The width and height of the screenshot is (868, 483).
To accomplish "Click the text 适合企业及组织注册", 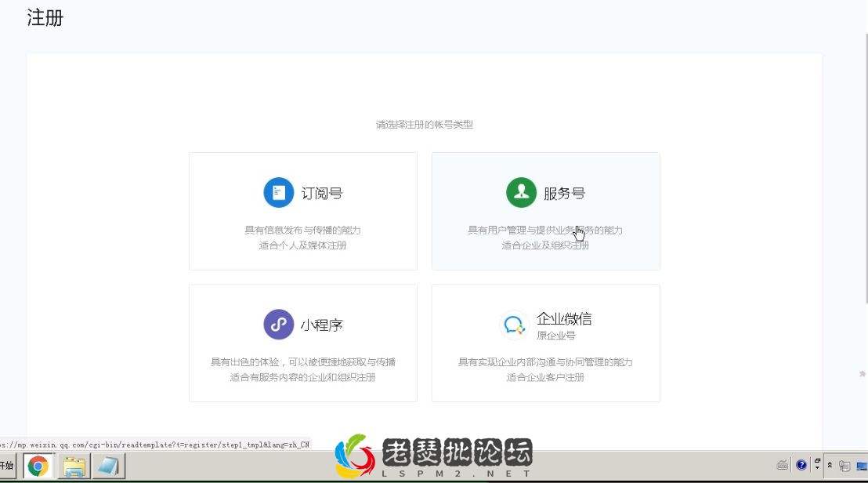I will tap(545, 245).
